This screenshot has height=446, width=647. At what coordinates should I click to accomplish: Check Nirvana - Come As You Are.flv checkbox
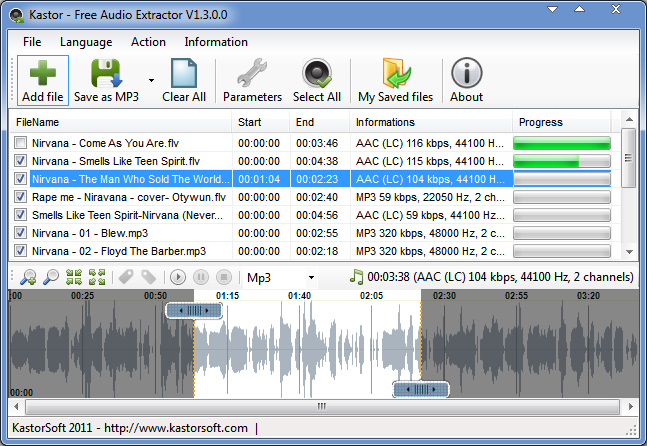[20, 143]
